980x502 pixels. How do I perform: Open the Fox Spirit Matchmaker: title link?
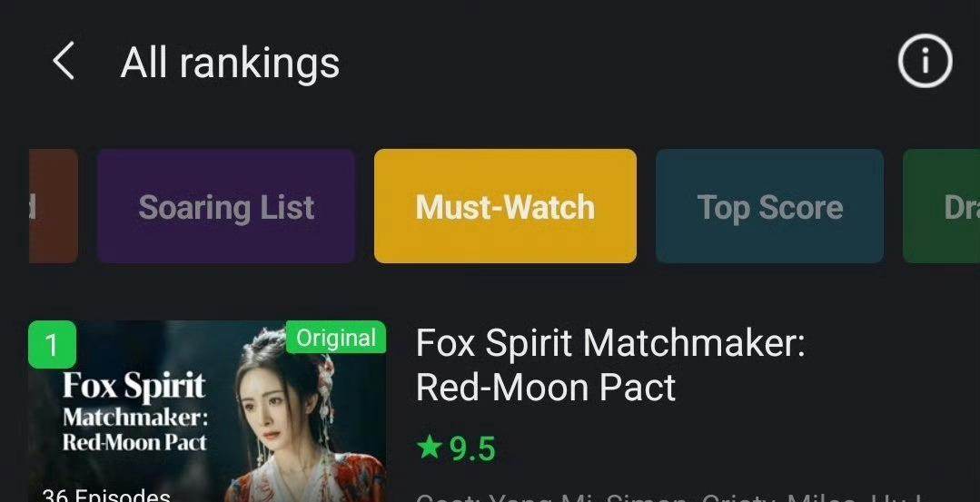pyautogui.click(x=610, y=343)
